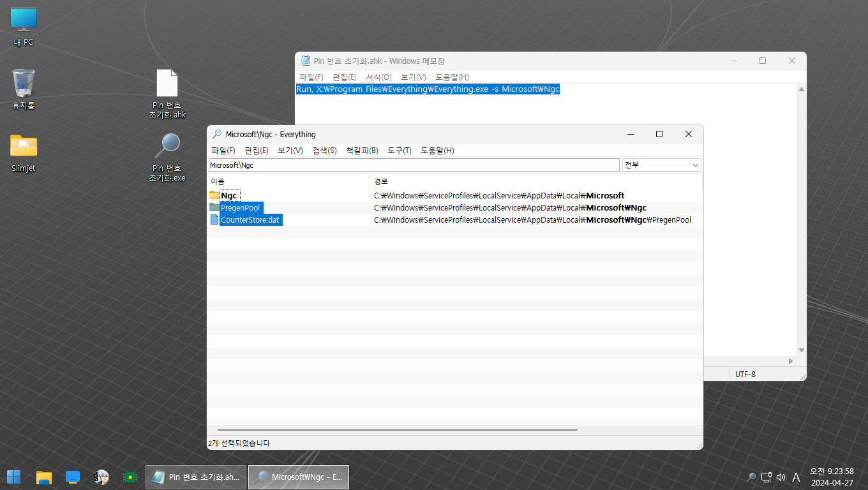868x490 pixels.
Task: Click the network tray icon
Action: 767,477
